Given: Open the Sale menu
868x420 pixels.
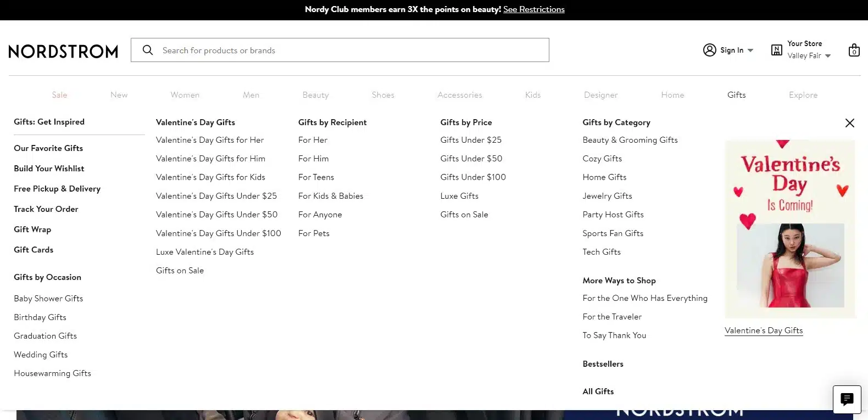Looking at the screenshot, I should coord(59,95).
